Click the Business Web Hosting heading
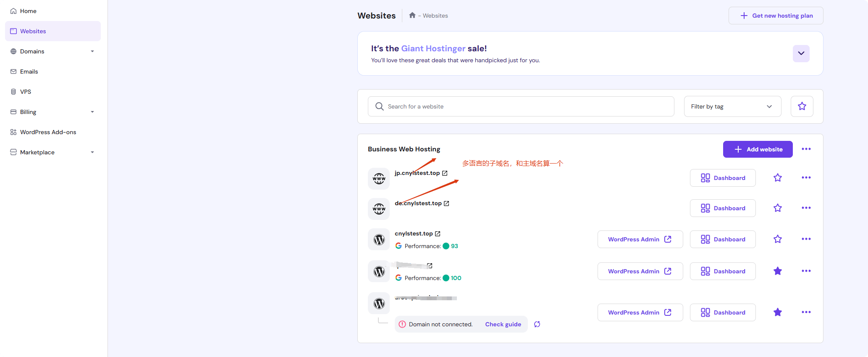 [x=404, y=149]
